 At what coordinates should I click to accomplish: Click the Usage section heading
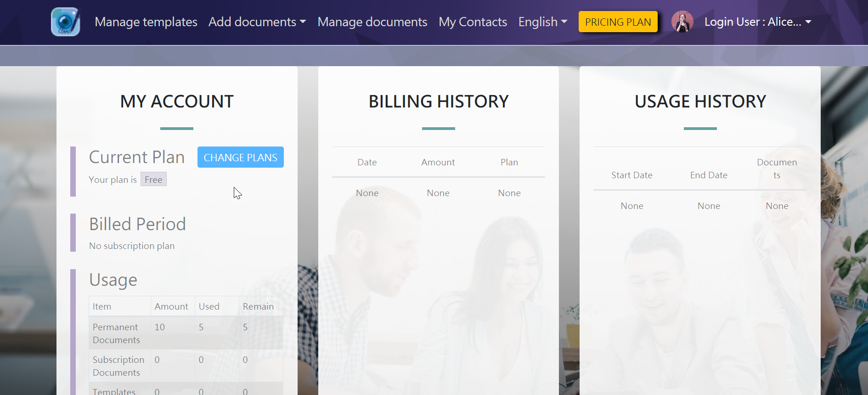click(x=113, y=280)
